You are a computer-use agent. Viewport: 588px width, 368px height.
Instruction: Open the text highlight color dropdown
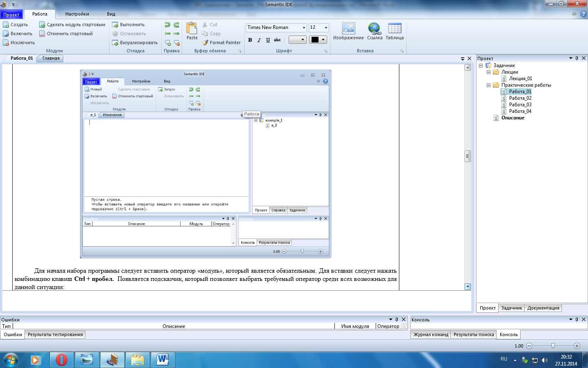click(303, 40)
